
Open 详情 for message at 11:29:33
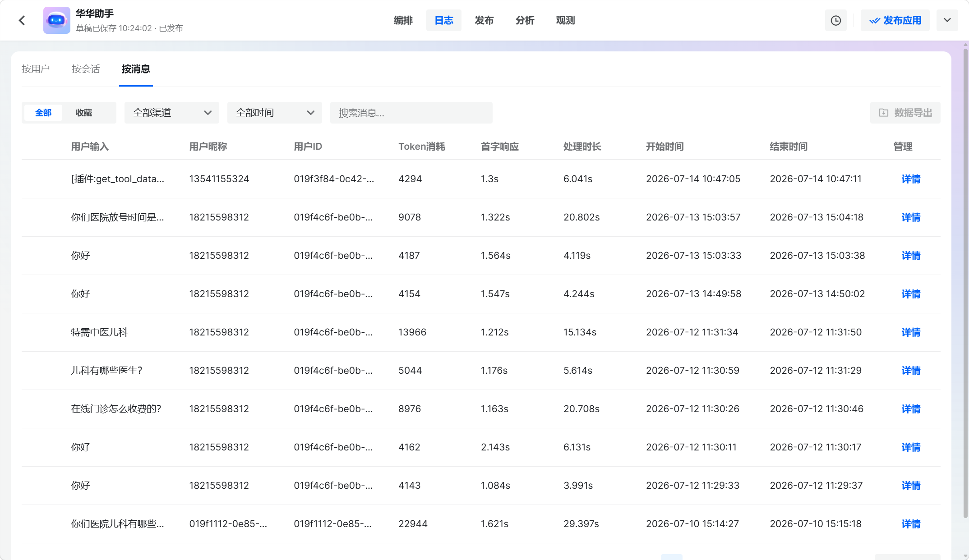[x=911, y=486]
